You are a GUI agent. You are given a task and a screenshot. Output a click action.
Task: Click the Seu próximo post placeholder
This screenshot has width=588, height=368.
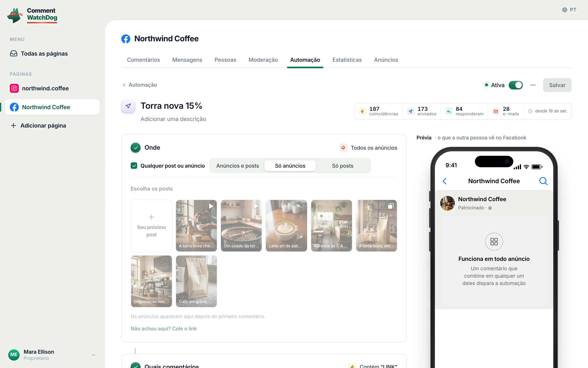pyautogui.click(x=151, y=226)
